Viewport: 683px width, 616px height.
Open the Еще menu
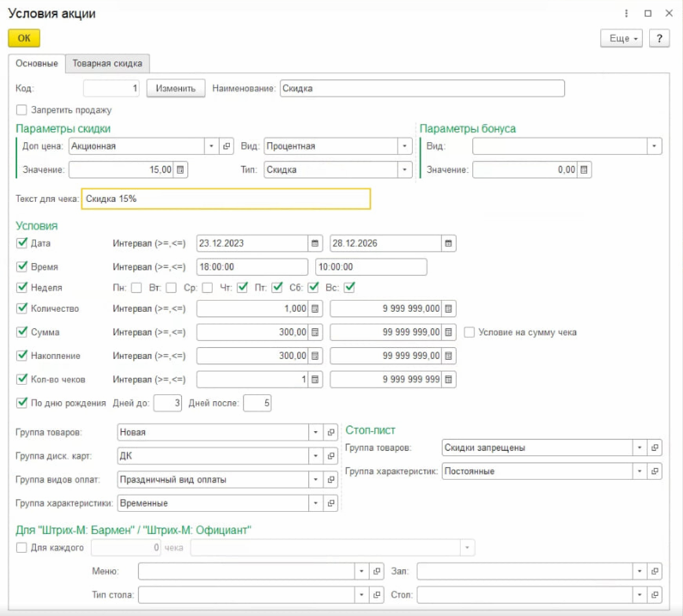pyautogui.click(x=622, y=38)
